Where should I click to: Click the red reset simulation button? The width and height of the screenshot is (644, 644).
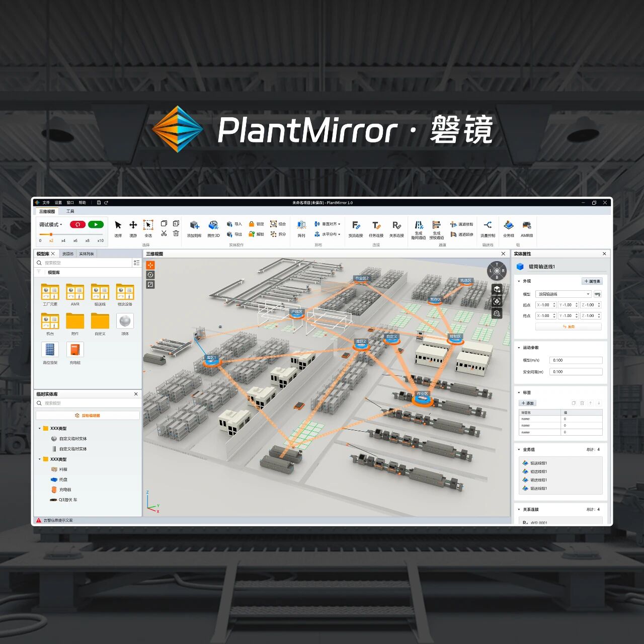pyautogui.click(x=77, y=224)
